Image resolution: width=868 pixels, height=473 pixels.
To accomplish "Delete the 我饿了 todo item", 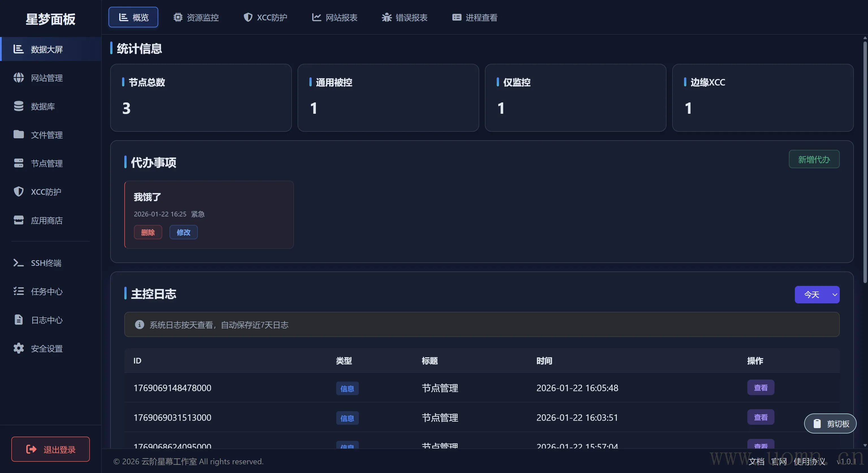I will pos(148,232).
